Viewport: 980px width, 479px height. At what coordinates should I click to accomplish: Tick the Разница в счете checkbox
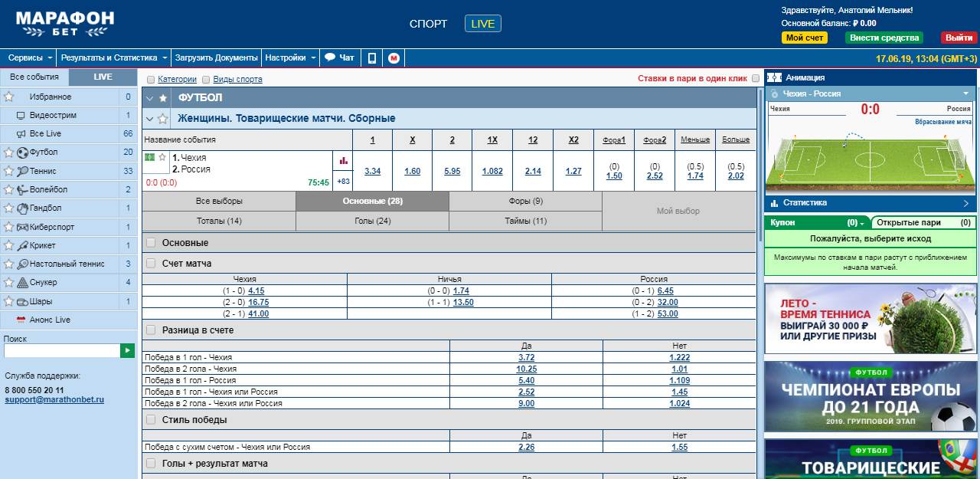[x=151, y=330]
